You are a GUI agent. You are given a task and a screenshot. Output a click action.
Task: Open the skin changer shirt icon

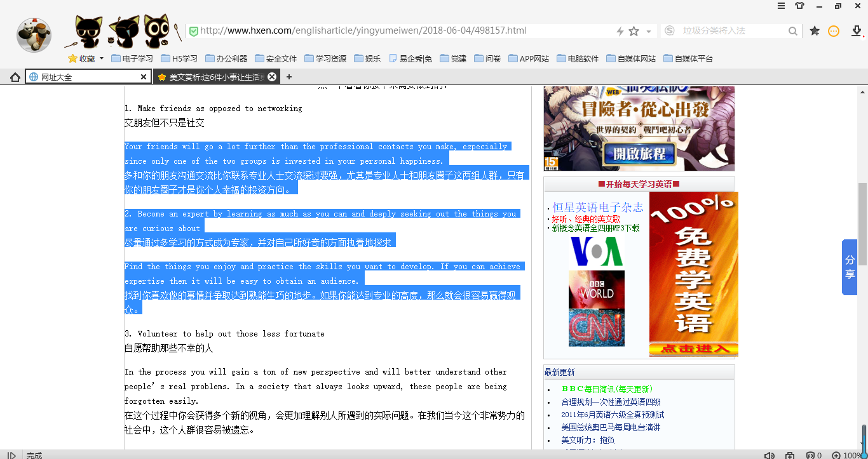point(799,6)
